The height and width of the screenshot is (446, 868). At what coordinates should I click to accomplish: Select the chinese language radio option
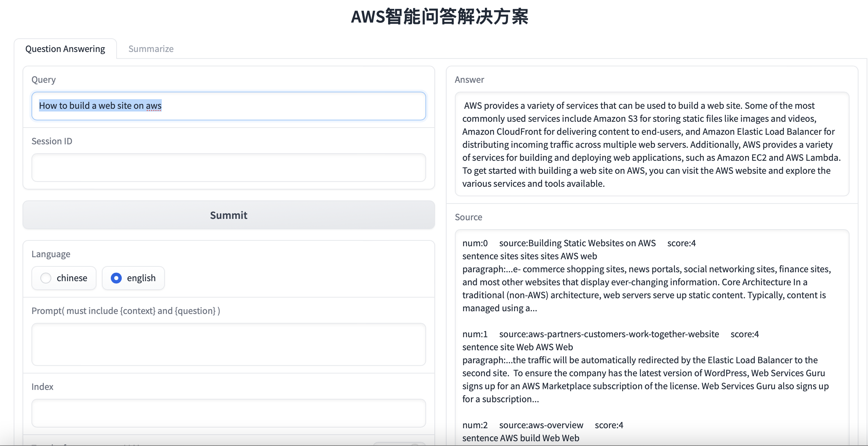pos(46,278)
